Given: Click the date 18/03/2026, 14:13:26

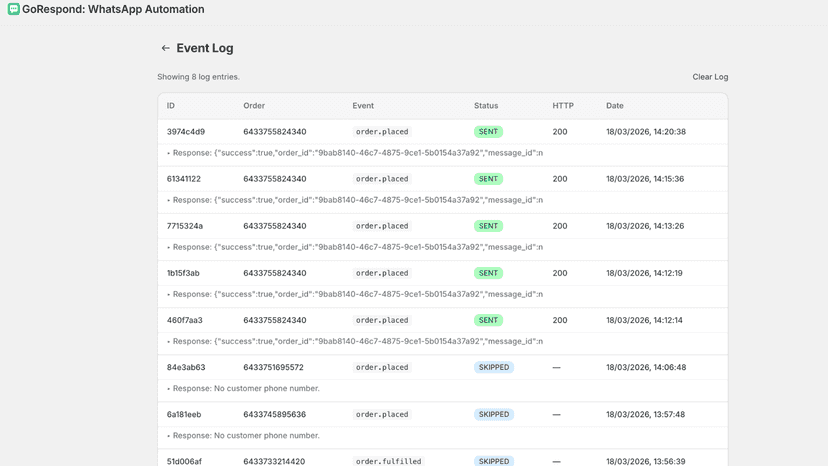Looking at the screenshot, I should coord(645,226).
